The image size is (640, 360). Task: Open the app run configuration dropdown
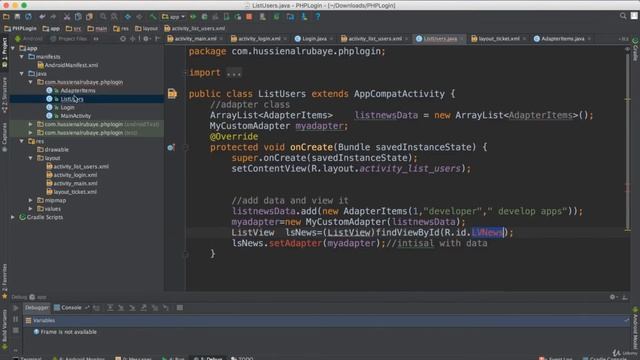(x=173, y=17)
